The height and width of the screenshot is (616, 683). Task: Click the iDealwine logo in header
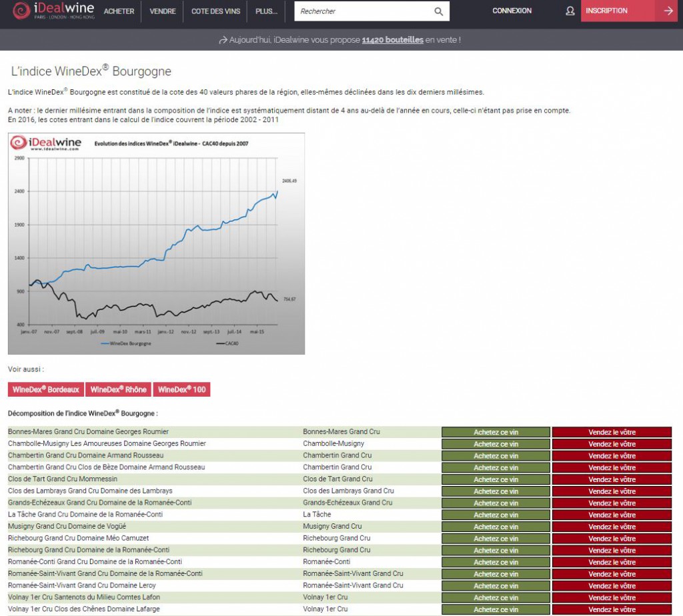click(x=53, y=11)
